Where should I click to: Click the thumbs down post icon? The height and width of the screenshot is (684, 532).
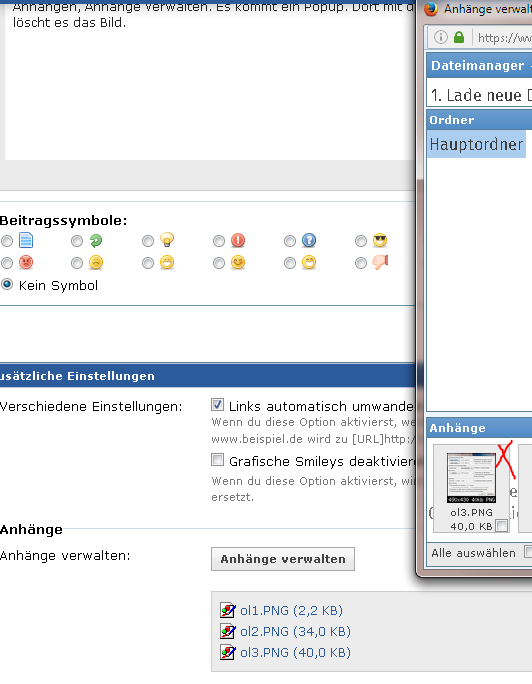(x=380, y=262)
